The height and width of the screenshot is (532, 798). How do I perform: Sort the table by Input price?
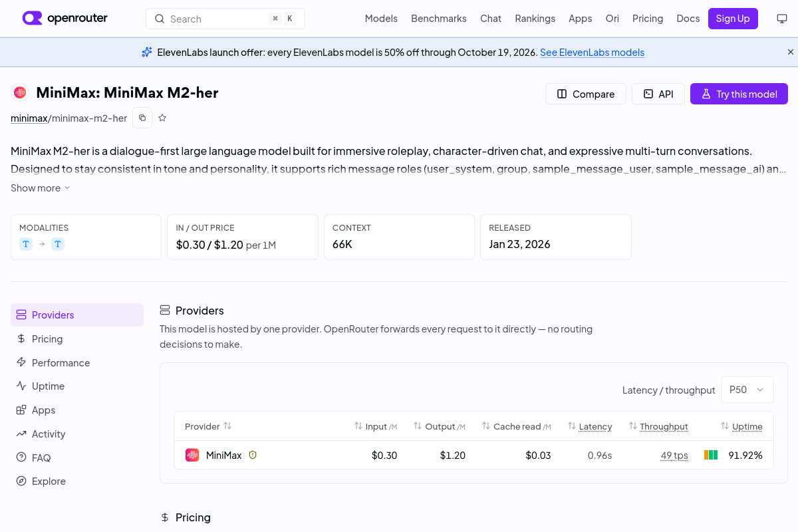[376, 426]
